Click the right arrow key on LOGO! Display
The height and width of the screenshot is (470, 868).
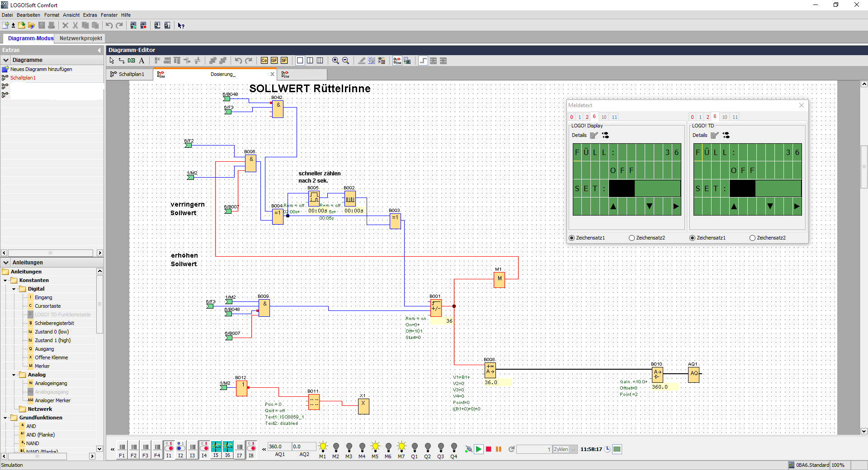point(676,207)
